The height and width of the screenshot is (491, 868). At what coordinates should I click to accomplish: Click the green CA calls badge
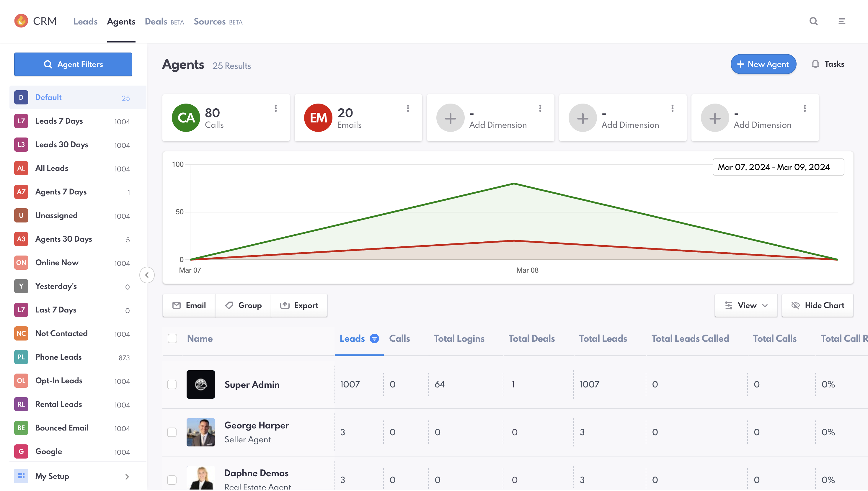click(x=186, y=118)
